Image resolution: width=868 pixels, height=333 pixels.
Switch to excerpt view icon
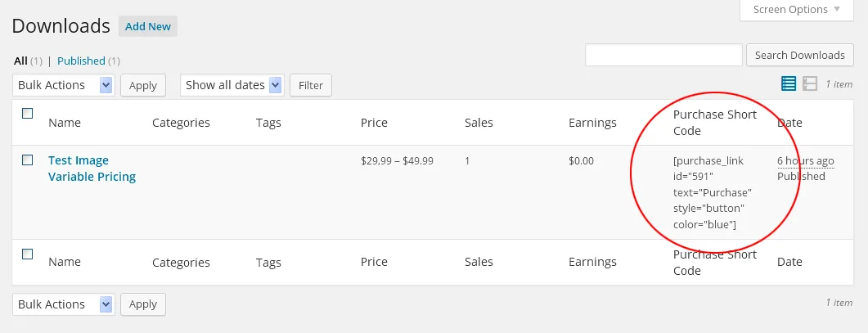point(810,83)
